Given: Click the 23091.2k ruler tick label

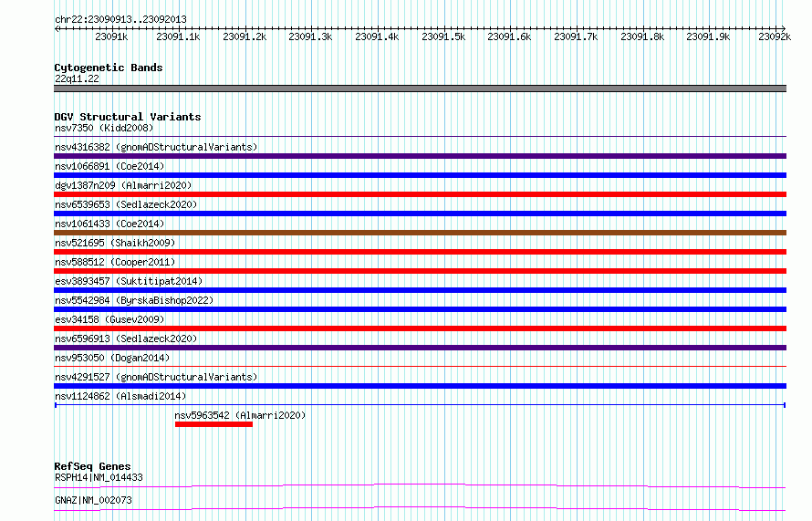Looking at the screenshot, I should click(x=245, y=36).
